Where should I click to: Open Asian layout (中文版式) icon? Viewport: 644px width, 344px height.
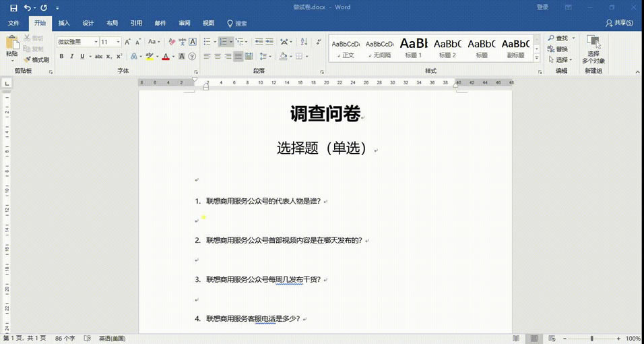284,42
